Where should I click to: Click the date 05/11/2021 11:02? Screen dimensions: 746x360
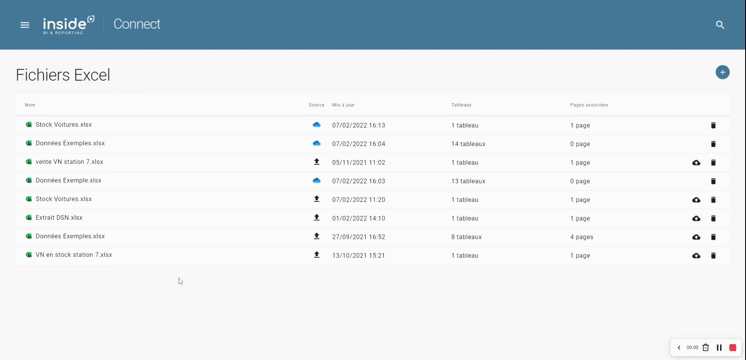coord(358,163)
